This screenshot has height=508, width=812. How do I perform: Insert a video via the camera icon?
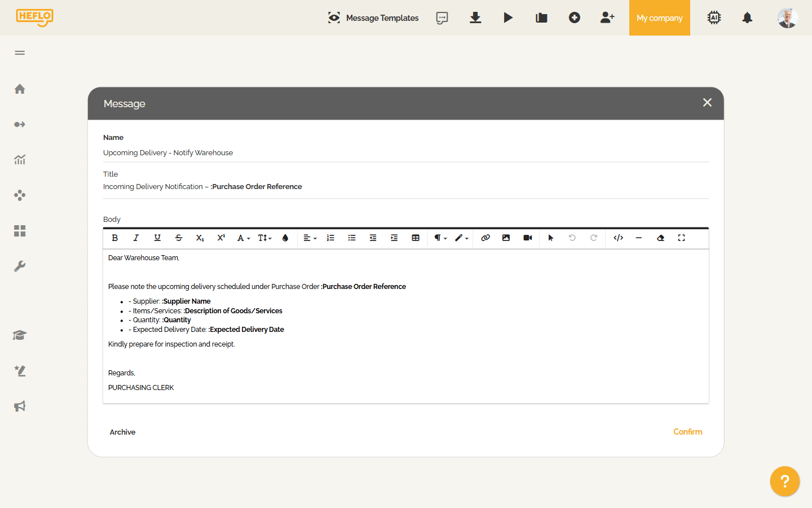pos(527,238)
